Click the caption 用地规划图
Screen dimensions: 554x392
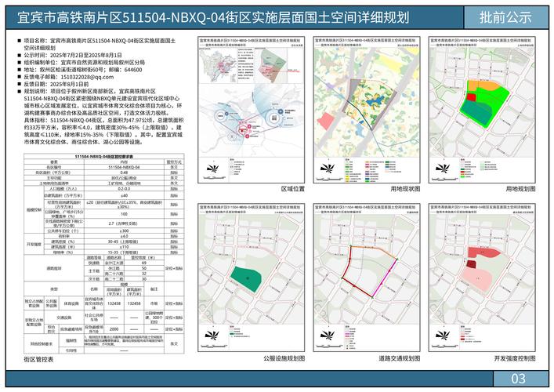pos(521,189)
